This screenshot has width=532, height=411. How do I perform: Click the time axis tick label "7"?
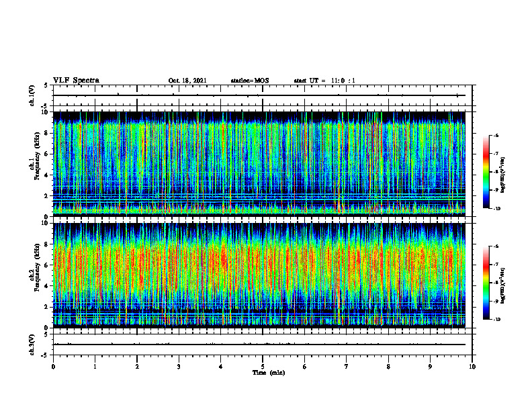point(347,367)
